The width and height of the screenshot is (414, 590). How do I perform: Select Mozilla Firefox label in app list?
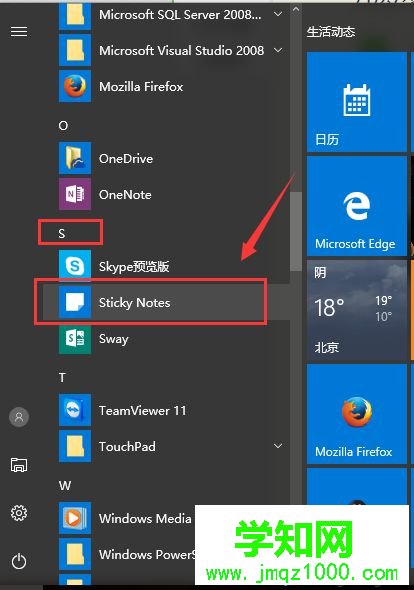click(141, 87)
